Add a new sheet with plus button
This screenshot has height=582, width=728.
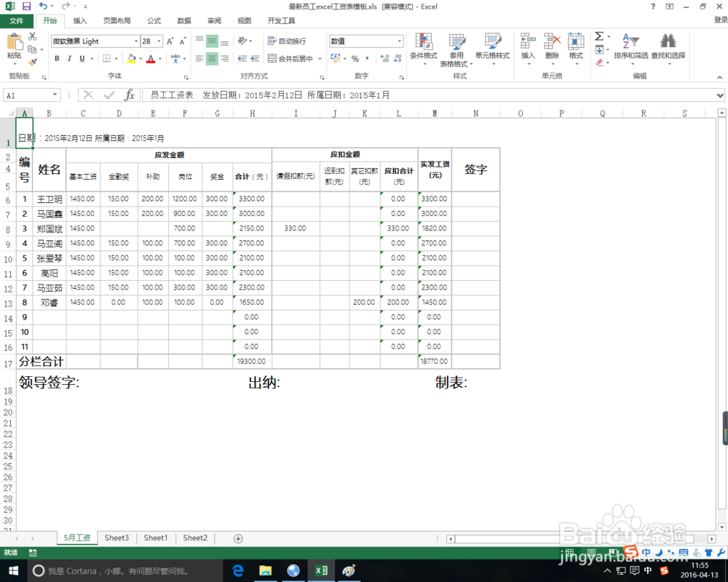click(x=238, y=538)
